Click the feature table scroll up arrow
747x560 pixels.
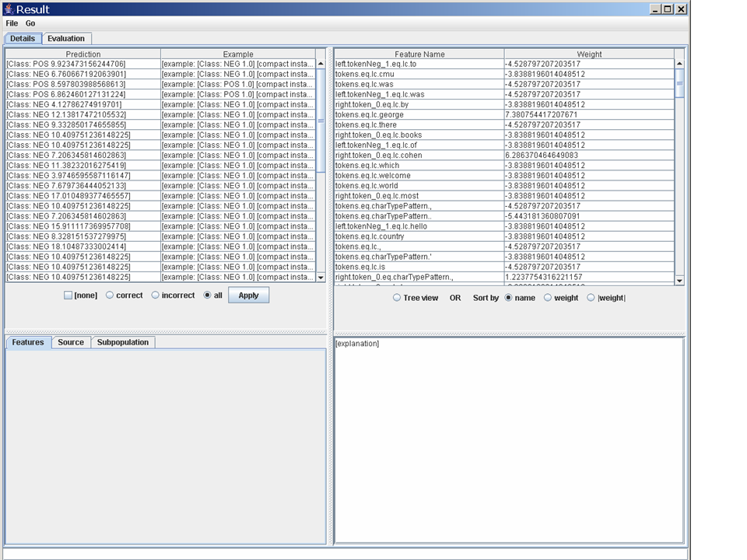679,65
